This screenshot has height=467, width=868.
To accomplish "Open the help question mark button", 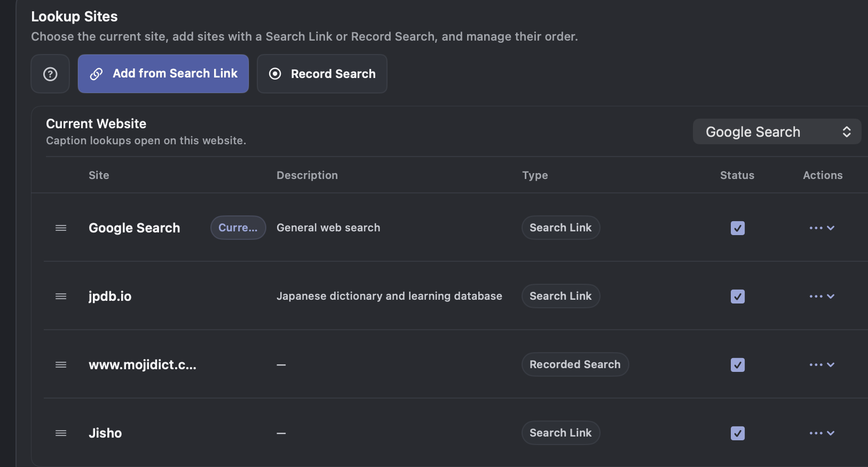I will click(x=50, y=74).
